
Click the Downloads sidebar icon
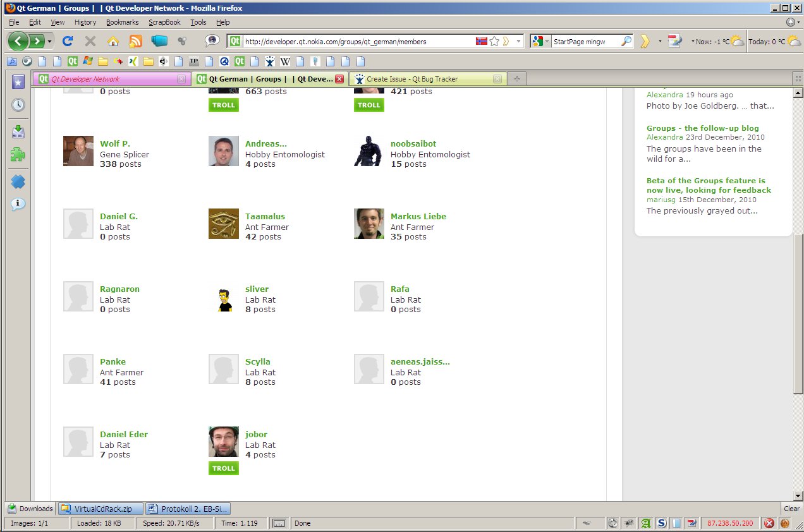18,131
